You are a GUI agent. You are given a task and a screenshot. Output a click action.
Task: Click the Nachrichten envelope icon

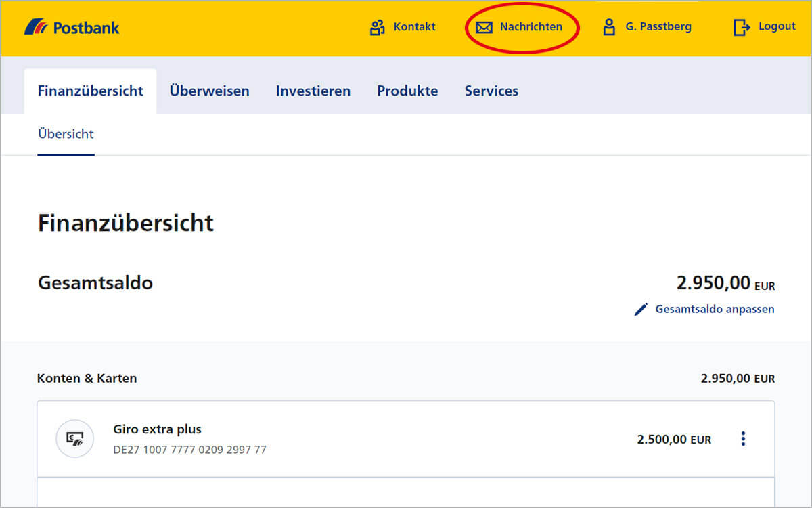[x=484, y=27]
